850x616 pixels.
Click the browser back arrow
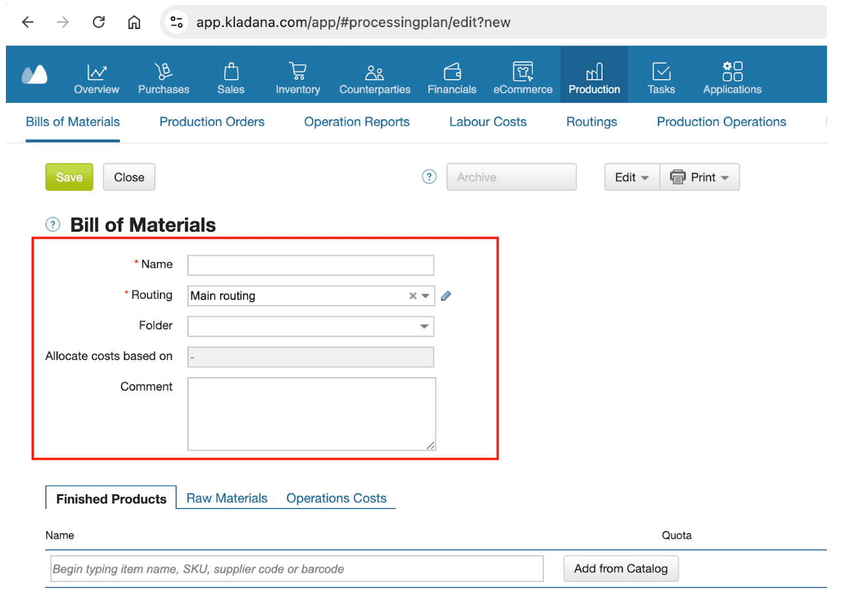(28, 22)
